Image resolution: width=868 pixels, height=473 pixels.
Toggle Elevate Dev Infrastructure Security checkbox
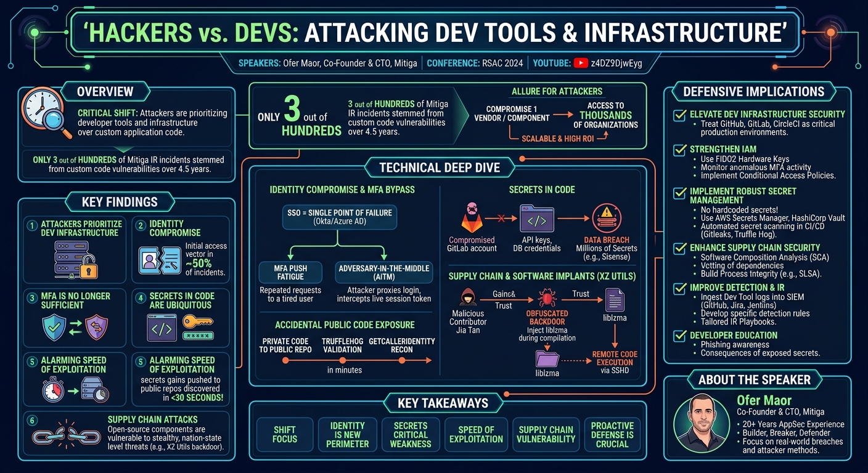[x=680, y=115]
